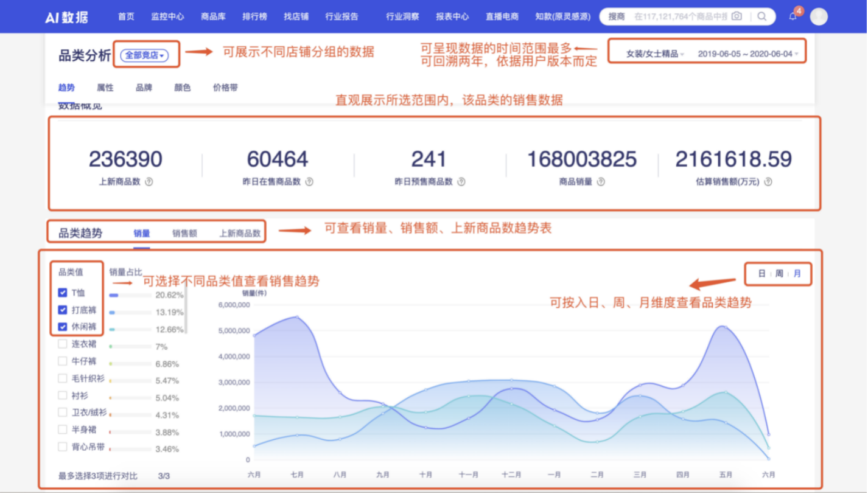Open 排行榜 in top navigation
The image size is (868, 494).
[254, 16]
